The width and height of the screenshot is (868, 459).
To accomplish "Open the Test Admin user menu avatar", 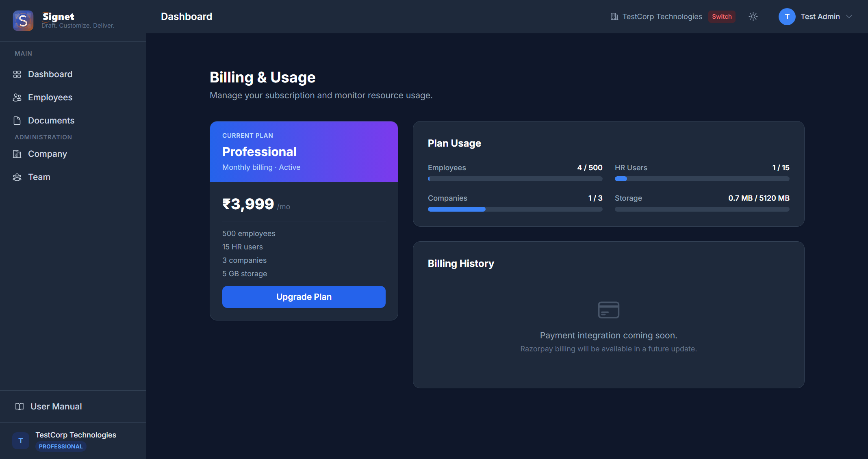I will 787,17.
